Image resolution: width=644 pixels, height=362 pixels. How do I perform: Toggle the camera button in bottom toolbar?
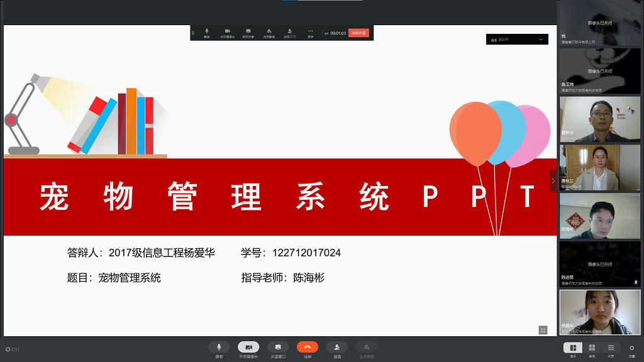(248, 348)
